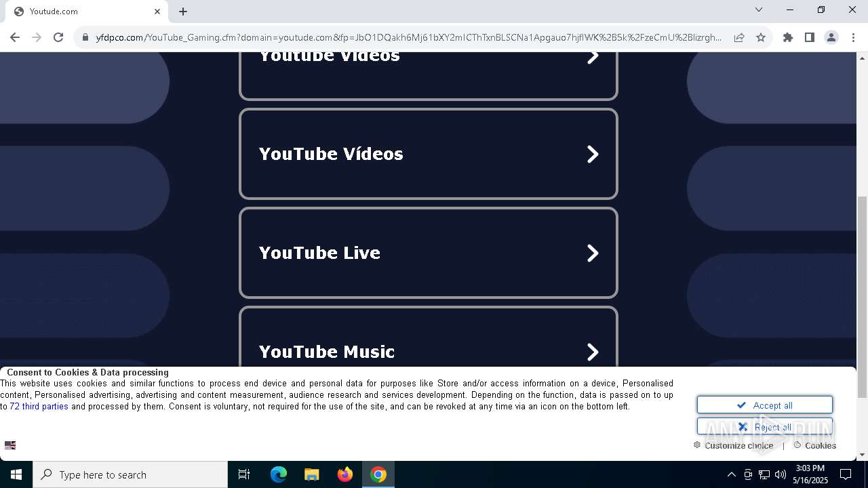Share this page icon in address bar
The height and width of the screenshot is (488, 868).
[x=739, y=37]
